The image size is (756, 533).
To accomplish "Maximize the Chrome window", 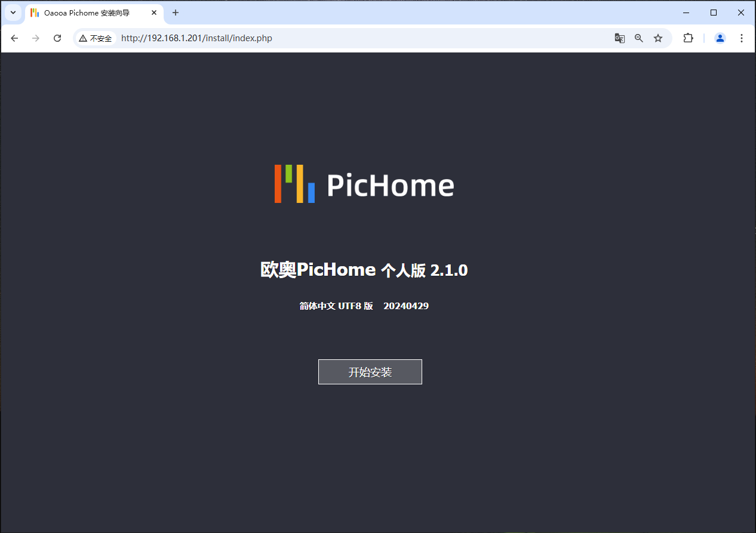I will (714, 13).
